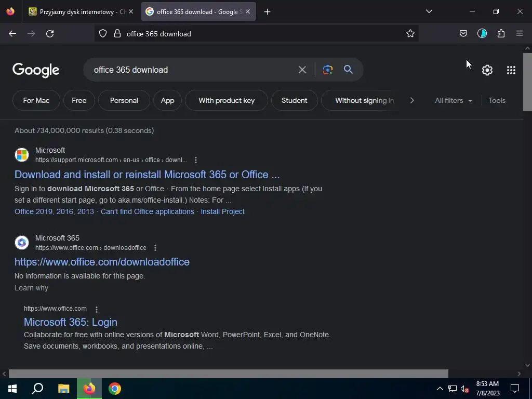Open options for office.com downloadoffice result
Image resolution: width=532 pixels, height=399 pixels.
point(155,248)
